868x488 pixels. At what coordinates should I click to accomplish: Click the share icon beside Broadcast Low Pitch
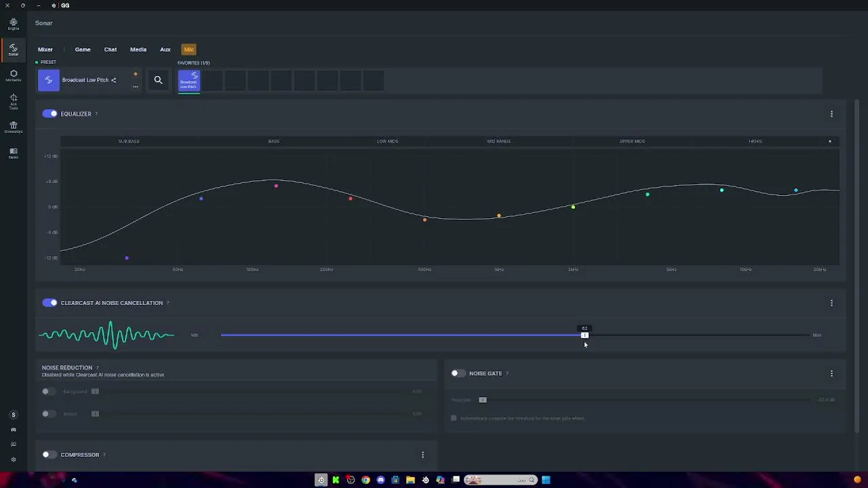tap(113, 80)
